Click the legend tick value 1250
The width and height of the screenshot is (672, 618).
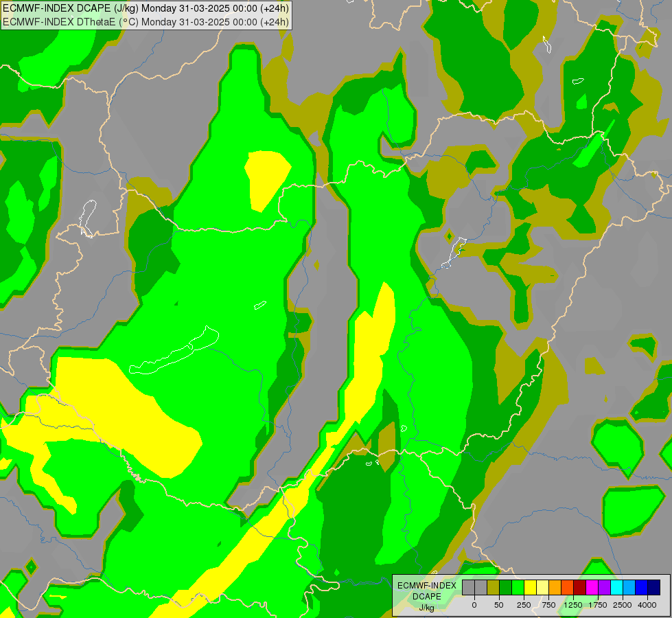(x=573, y=605)
